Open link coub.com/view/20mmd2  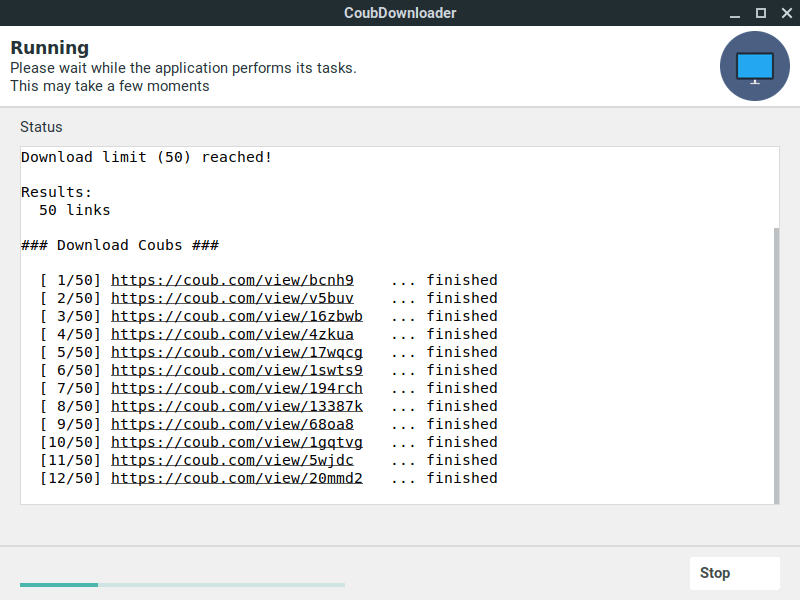pyautogui.click(x=237, y=478)
